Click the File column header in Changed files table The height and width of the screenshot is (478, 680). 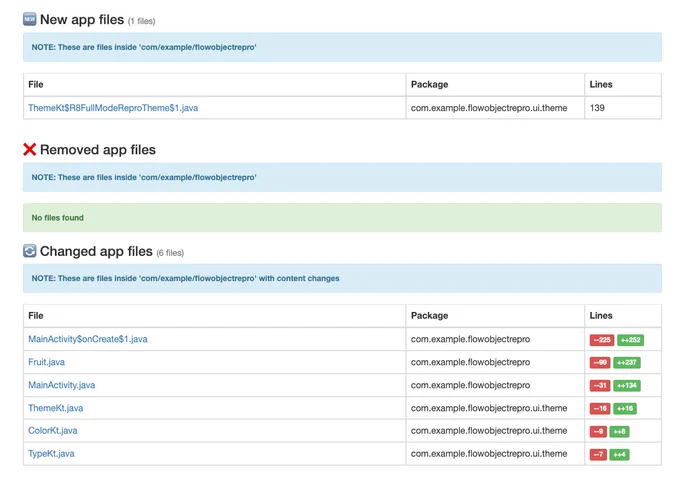[x=36, y=316]
